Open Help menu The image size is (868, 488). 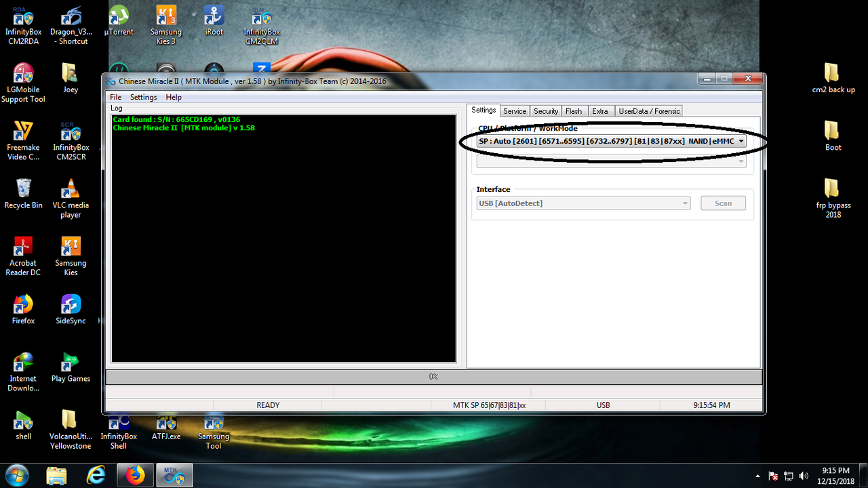pos(174,97)
